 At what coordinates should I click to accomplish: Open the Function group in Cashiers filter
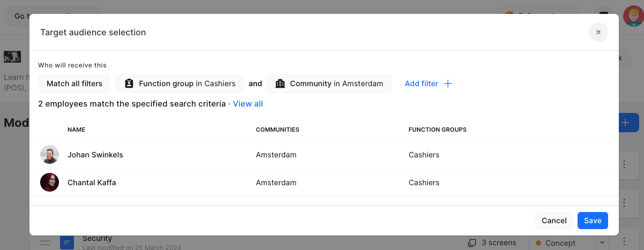180,84
